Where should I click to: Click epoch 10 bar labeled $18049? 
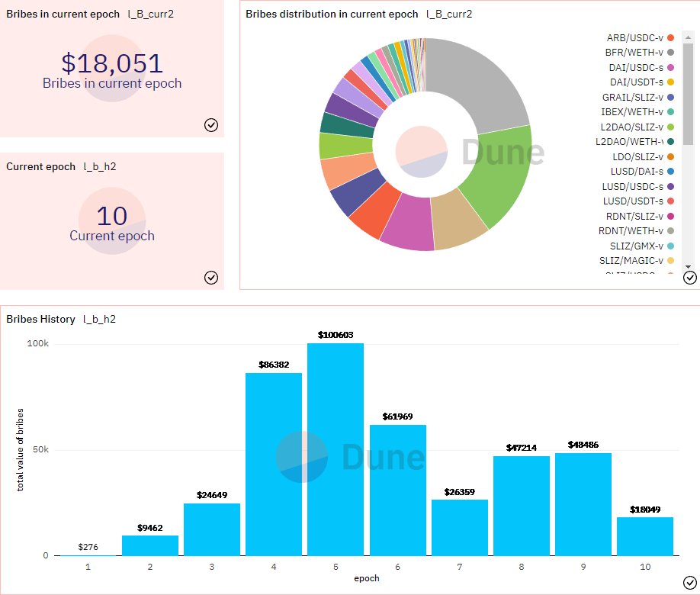645,536
